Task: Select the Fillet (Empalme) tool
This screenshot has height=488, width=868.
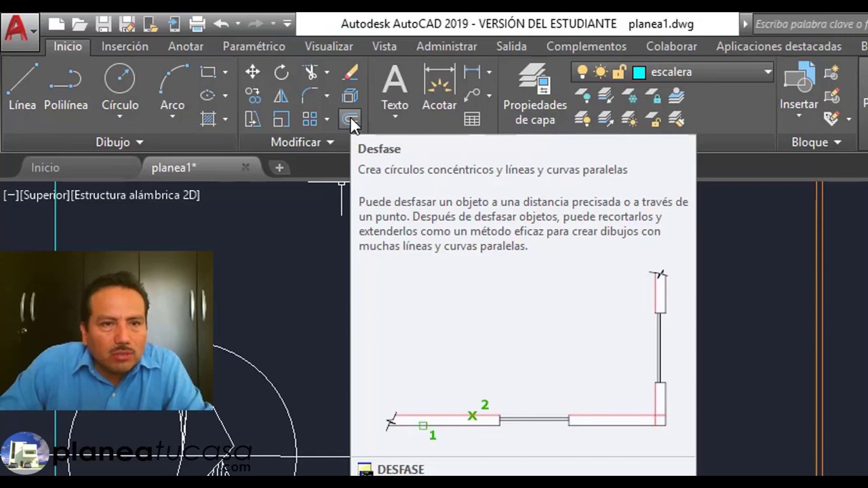Action: [311, 96]
